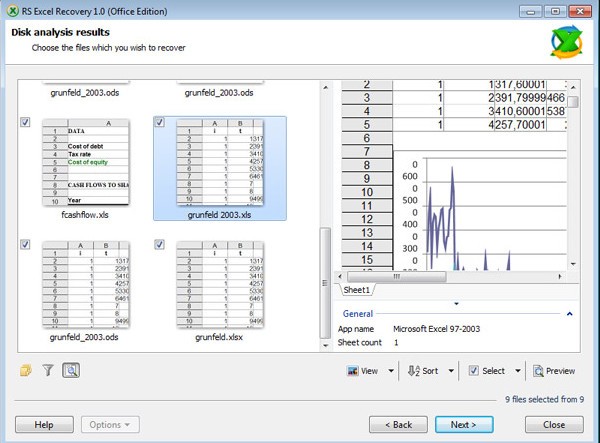The height and width of the screenshot is (443, 600).
Task: Open the Select dropdown arrow
Action: pyautogui.click(x=518, y=371)
